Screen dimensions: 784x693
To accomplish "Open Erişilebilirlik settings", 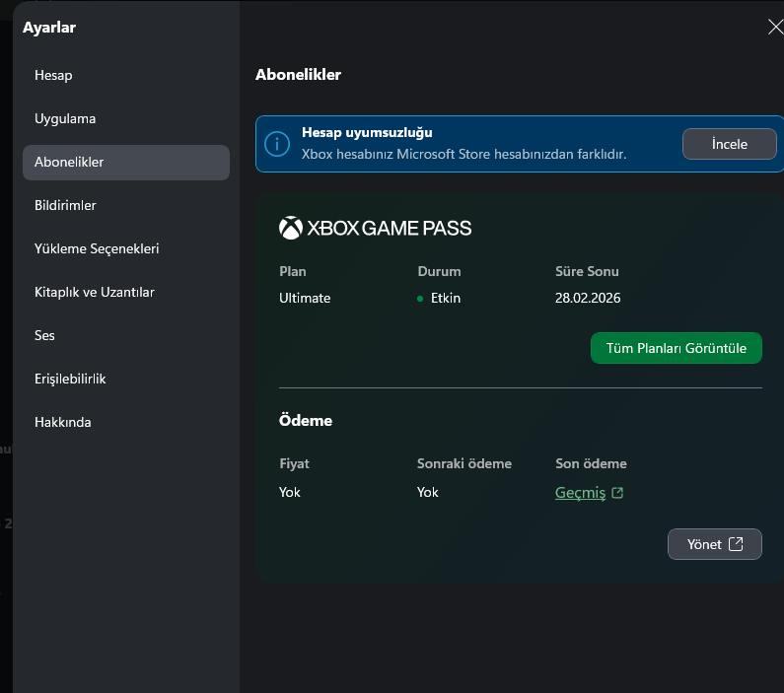I will 126,380.
